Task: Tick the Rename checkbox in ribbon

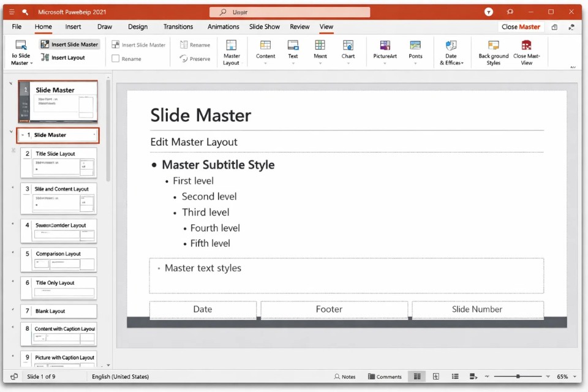Action: pyautogui.click(x=115, y=59)
